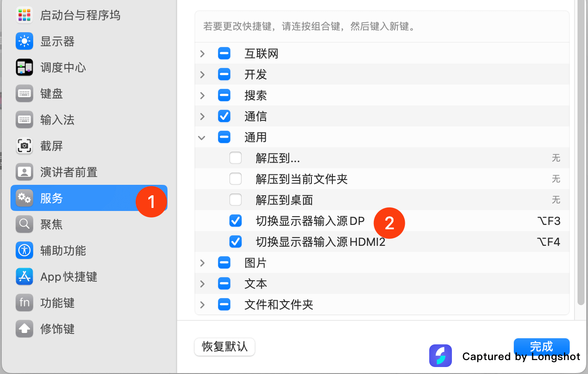Select the Presenter Overlay icon
Screen dimensions: 588x374
[x=24, y=172]
